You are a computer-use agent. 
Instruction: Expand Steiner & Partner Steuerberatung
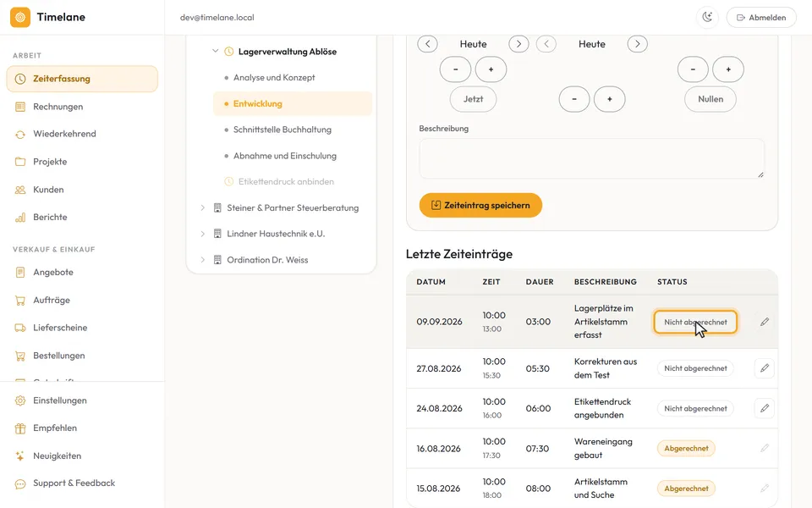202,208
